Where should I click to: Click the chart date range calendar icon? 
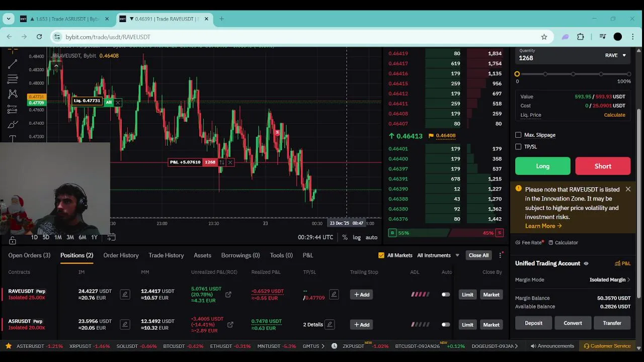(x=111, y=237)
